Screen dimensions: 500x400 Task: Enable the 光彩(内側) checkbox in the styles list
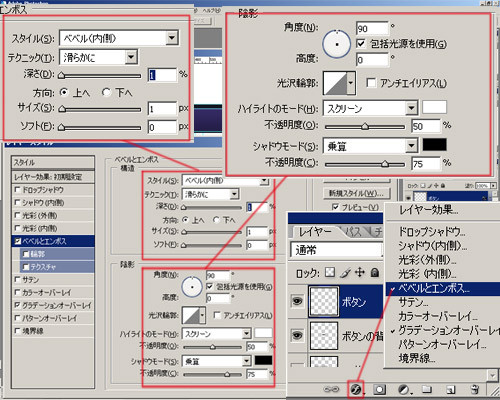click(18, 228)
